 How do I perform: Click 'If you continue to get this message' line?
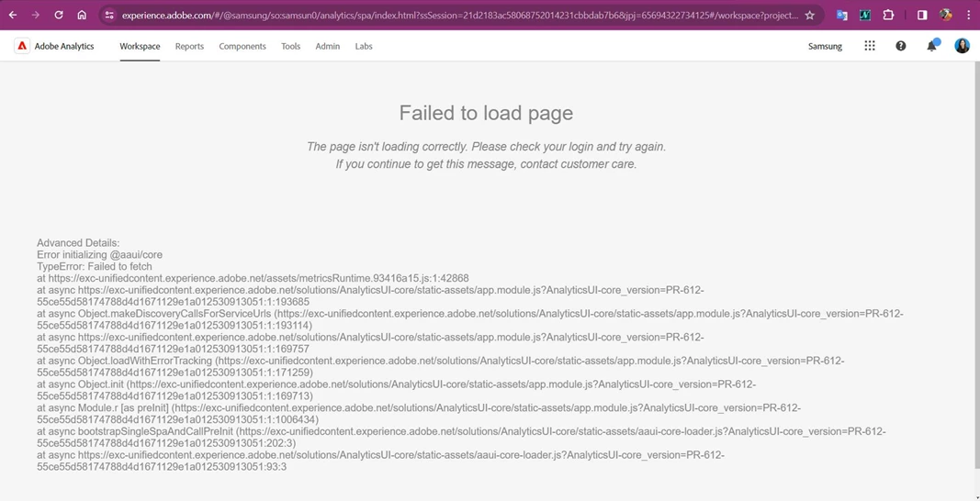coord(486,164)
